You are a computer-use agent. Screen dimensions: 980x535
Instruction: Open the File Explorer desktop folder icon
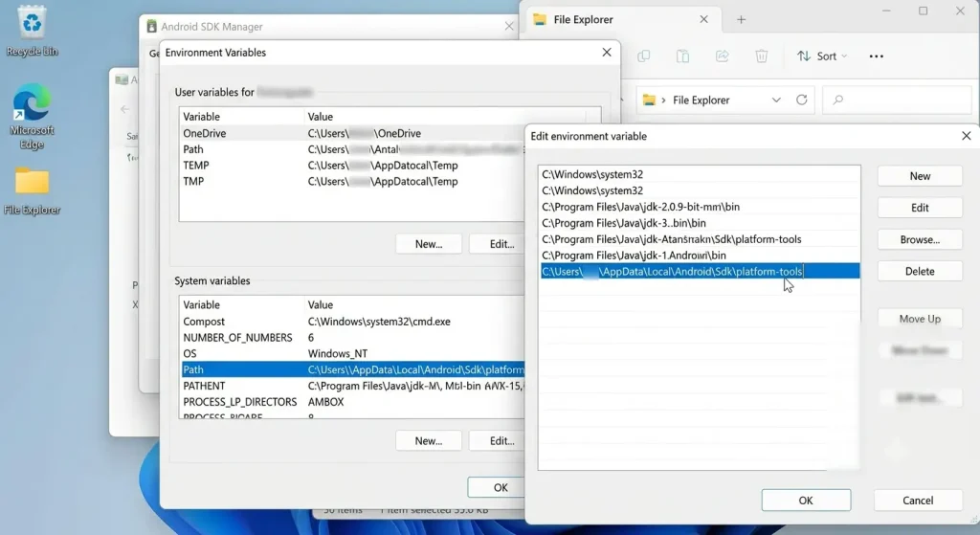click(32, 190)
